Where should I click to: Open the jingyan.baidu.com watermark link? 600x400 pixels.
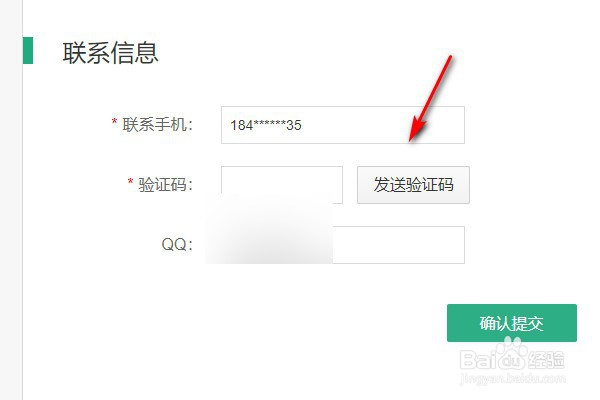click(512, 379)
